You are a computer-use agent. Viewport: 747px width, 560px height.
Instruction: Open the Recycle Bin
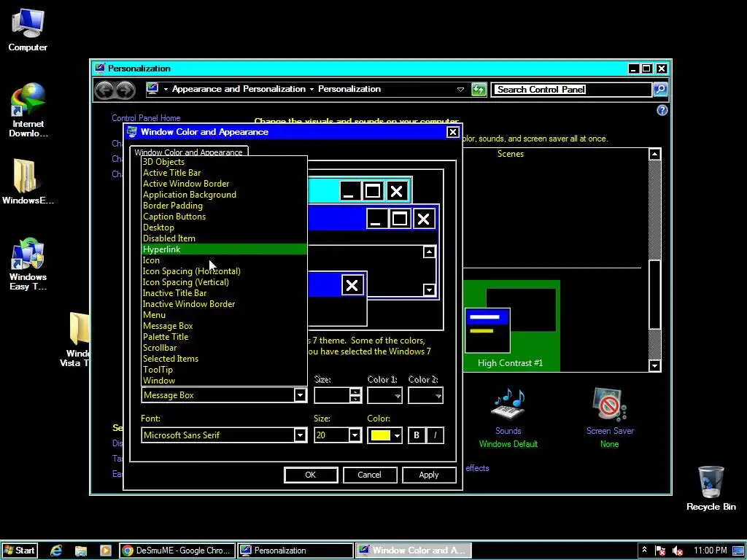(711, 489)
